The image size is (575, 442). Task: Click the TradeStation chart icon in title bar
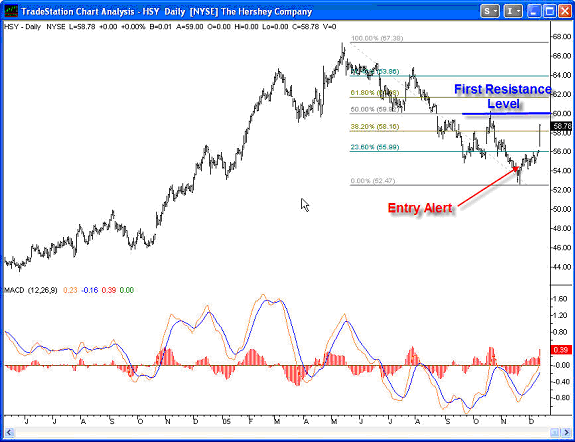(x=11, y=11)
